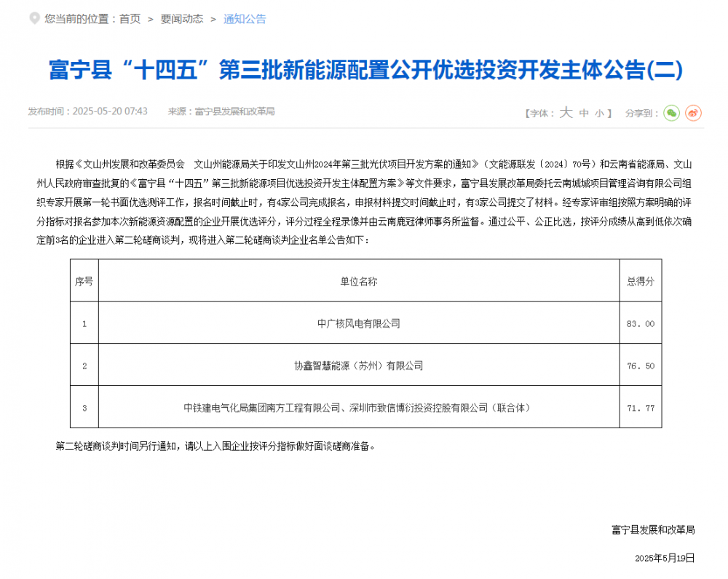This screenshot has width=728, height=579.
Task: Click serial number 2 cell
Action: pos(84,366)
